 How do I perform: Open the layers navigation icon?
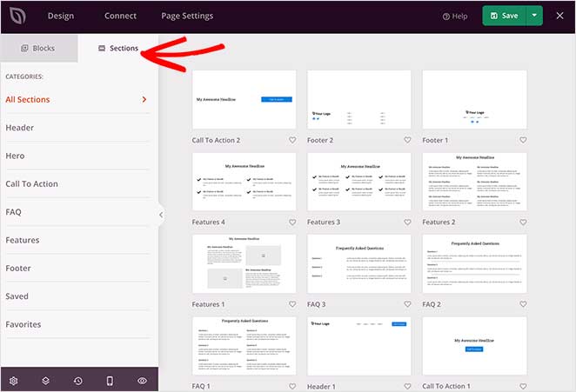click(x=46, y=381)
